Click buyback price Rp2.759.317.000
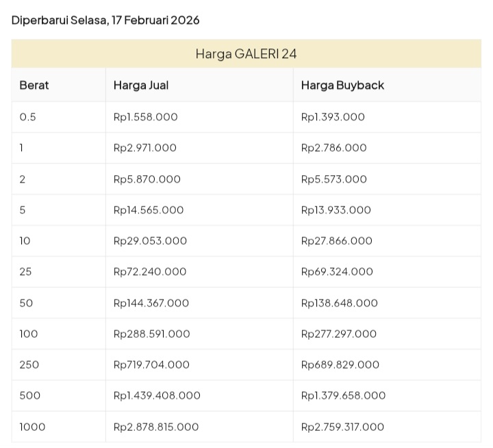 (x=342, y=427)
